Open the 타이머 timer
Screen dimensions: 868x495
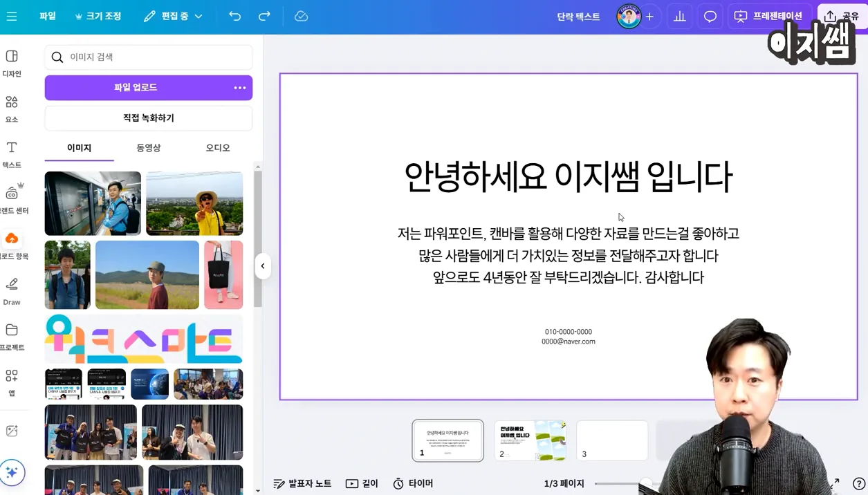click(413, 484)
